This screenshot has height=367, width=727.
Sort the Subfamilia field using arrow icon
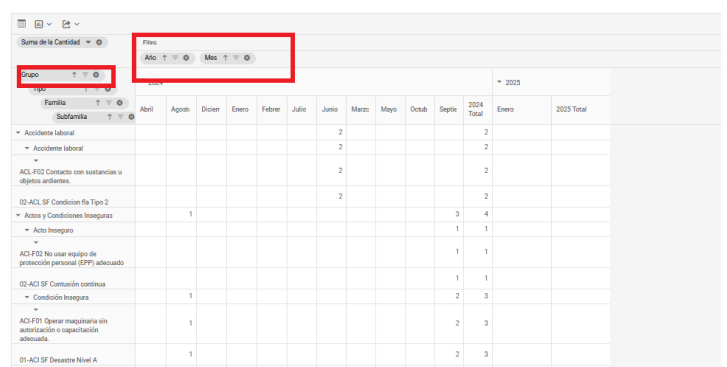[110, 117]
